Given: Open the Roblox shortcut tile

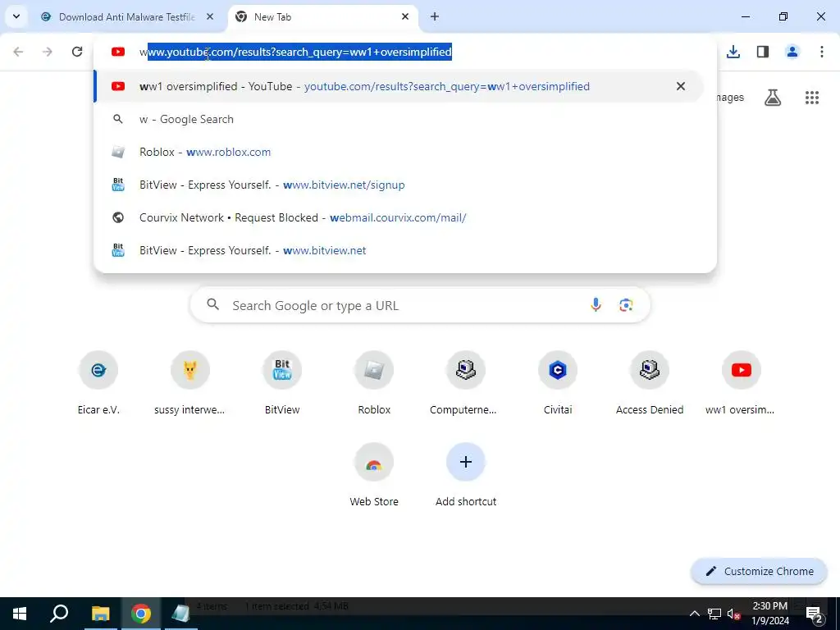Looking at the screenshot, I should 374,384.
